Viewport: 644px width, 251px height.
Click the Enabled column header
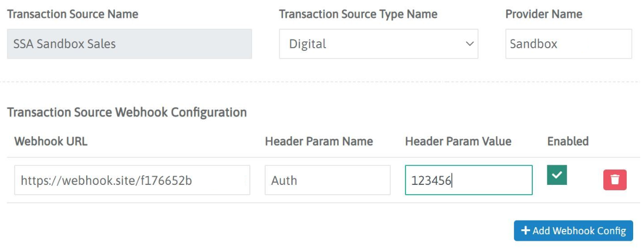coord(568,141)
